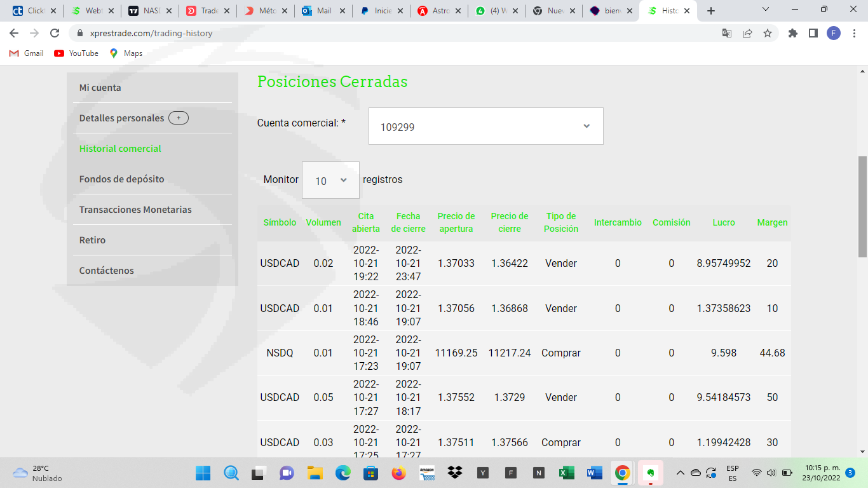Go to Transacciones Monetarias page
This screenshot has width=868, height=488.
(135, 210)
